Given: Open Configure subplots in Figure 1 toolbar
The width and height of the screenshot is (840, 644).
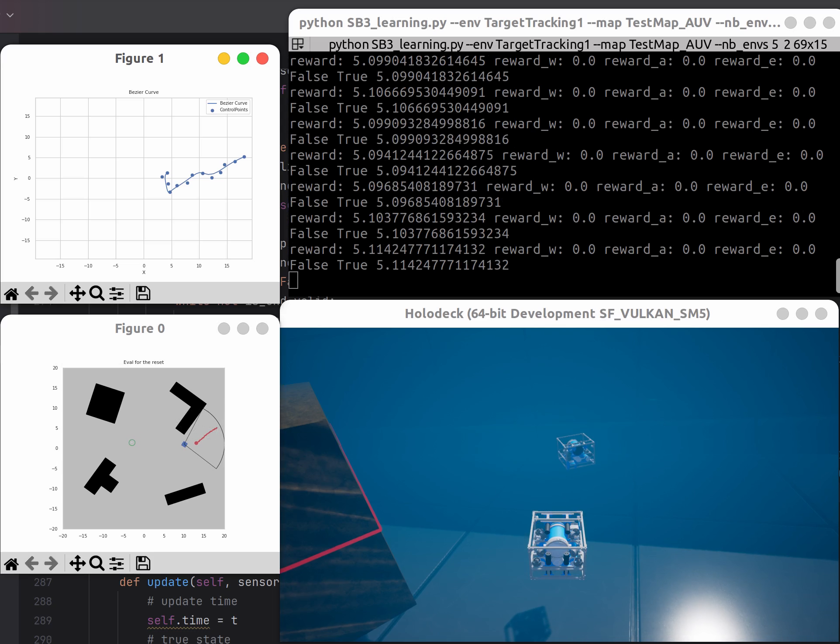Looking at the screenshot, I should pos(117,294).
